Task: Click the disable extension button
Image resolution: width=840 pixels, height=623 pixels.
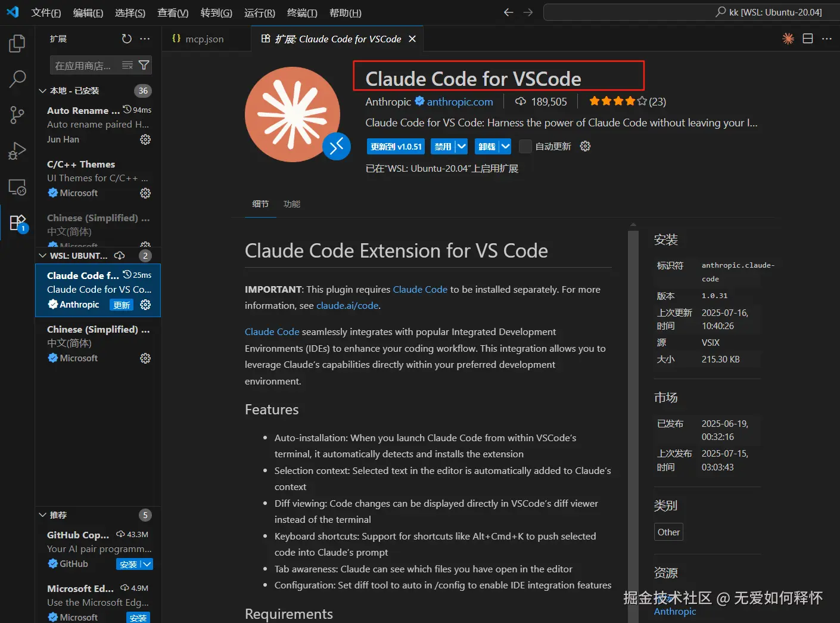Action: point(443,146)
